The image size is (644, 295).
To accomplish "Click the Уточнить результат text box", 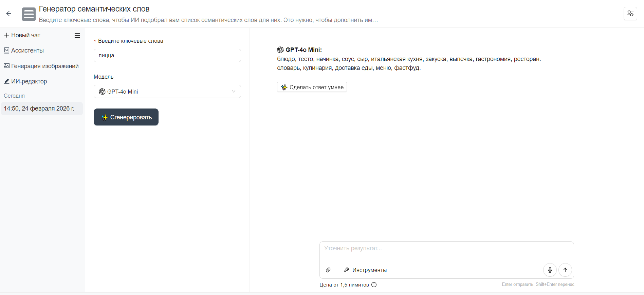I will pos(446,251).
